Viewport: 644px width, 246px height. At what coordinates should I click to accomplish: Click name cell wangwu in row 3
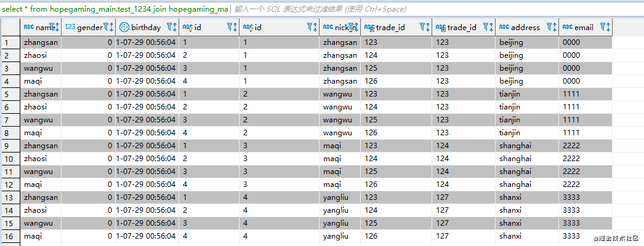[41, 68]
